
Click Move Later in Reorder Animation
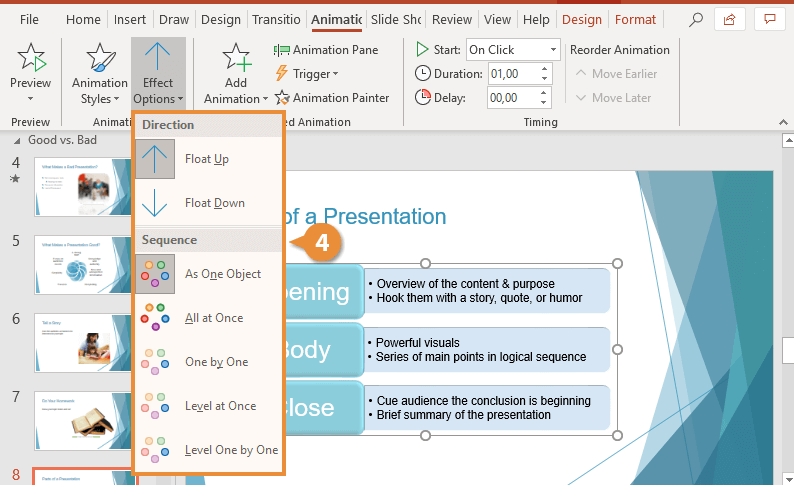(x=613, y=98)
